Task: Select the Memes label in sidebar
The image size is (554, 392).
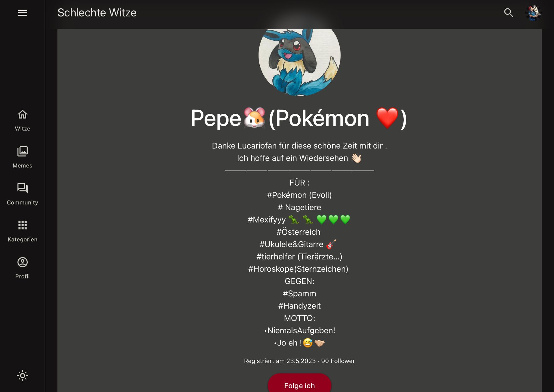Action: 23,166
